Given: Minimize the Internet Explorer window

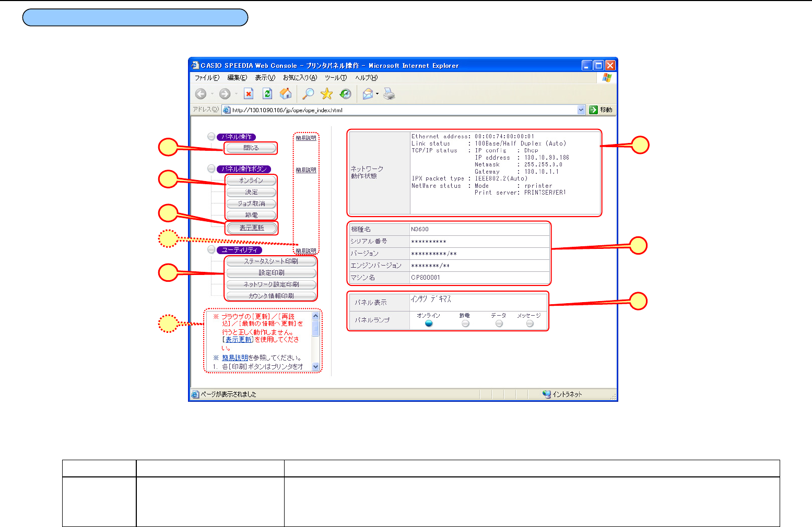Looking at the screenshot, I should (587, 65).
